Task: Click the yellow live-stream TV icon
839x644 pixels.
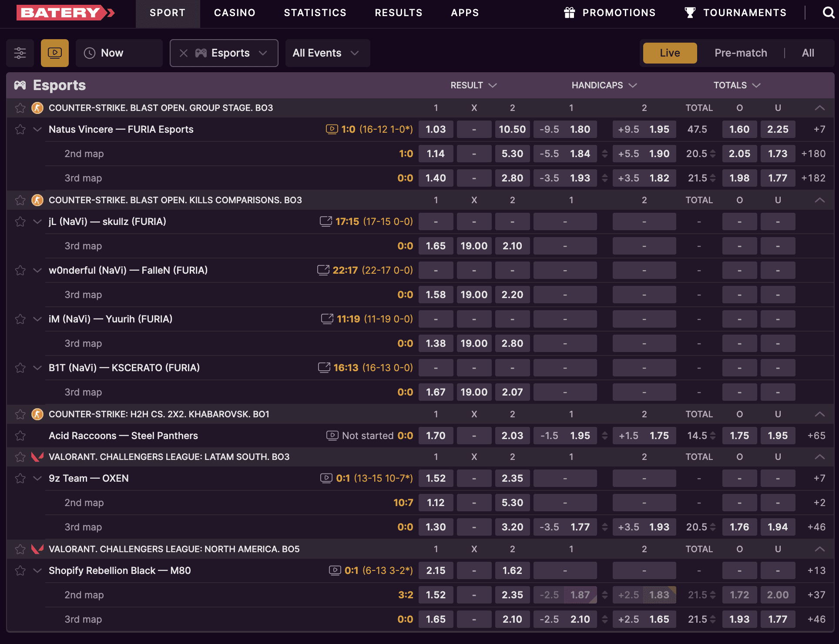Action: click(54, 53)
